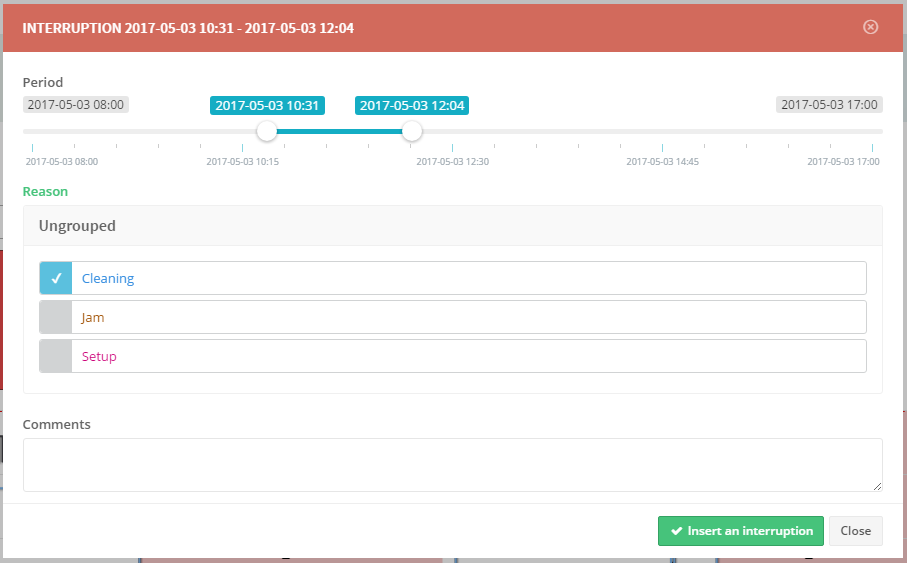Click the 10:15 tick label on the timeline
The height and width of the screenshot is (563, 907).
(242, 161)
